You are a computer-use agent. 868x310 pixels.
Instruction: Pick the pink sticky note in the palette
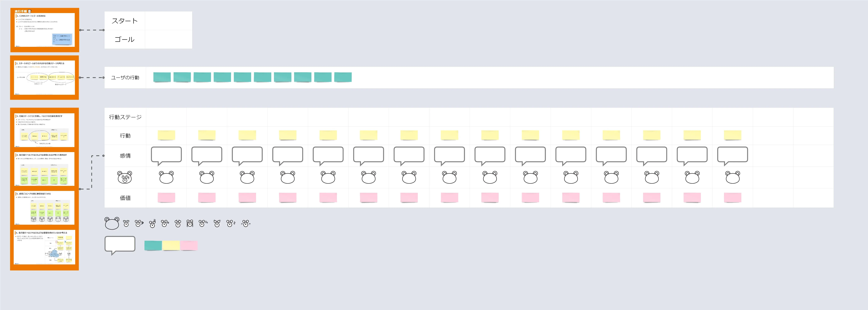pyautogui.click(x=189, y=245)
